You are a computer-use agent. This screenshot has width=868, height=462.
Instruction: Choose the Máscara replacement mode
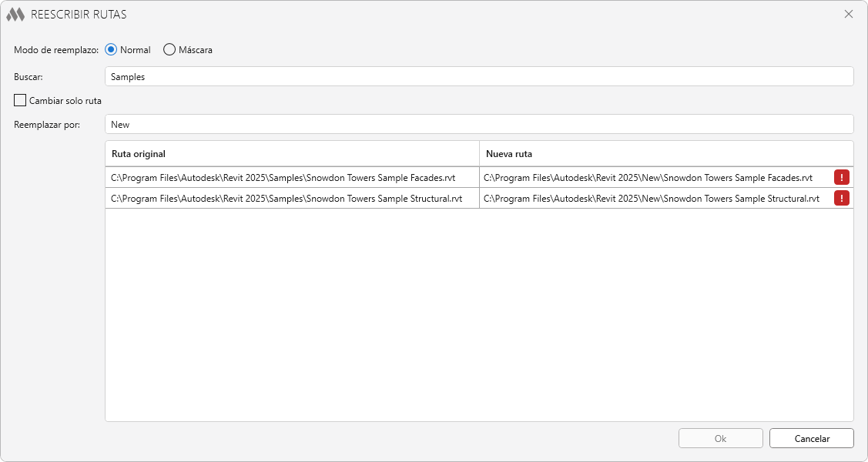point(169,50)
